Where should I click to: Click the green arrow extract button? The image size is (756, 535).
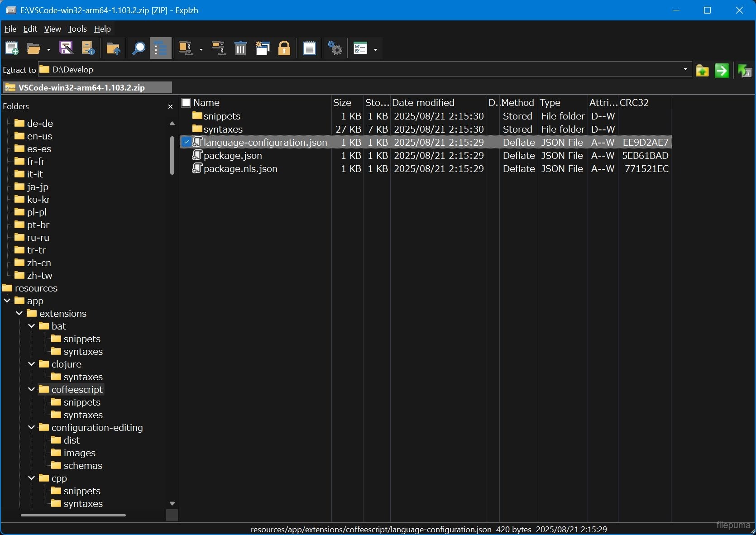click(x=722, y=71)
